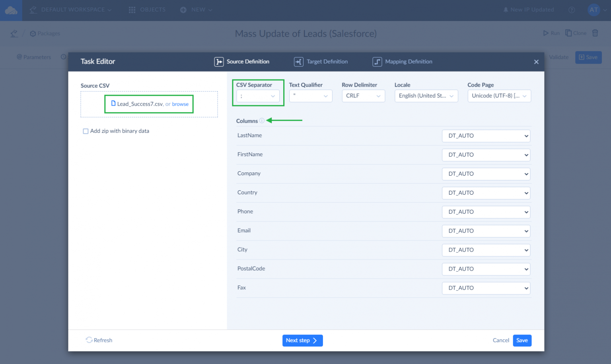Click the trash delete icon for package

click(595, 33)
